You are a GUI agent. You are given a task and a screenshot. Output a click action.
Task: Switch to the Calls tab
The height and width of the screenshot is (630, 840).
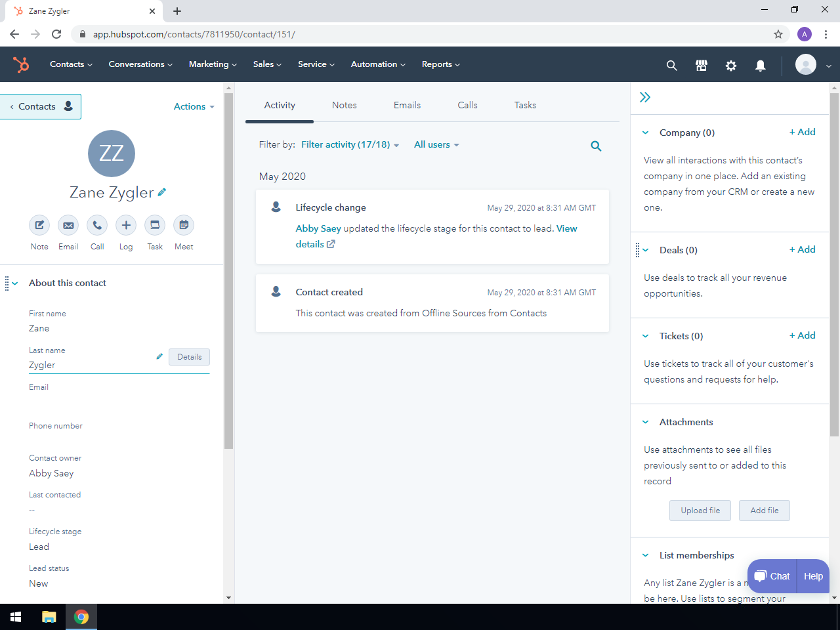pyautogui.click(x=468, y=105)
